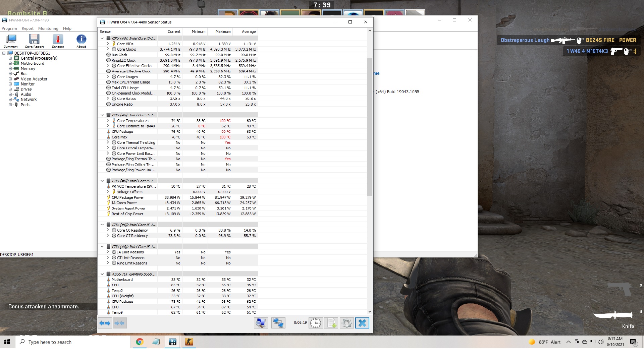Select the Monitor tree item

(x=28, y=84)
